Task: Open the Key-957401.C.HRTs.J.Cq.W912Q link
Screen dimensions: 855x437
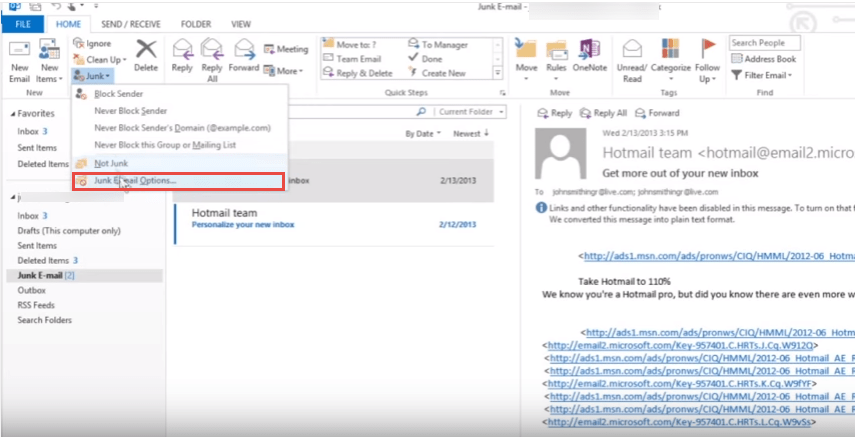Action: 680,345
